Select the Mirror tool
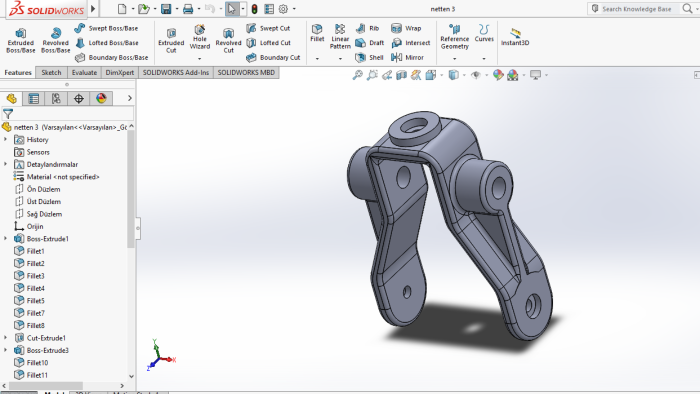700x394 pixels. (407, 58)
